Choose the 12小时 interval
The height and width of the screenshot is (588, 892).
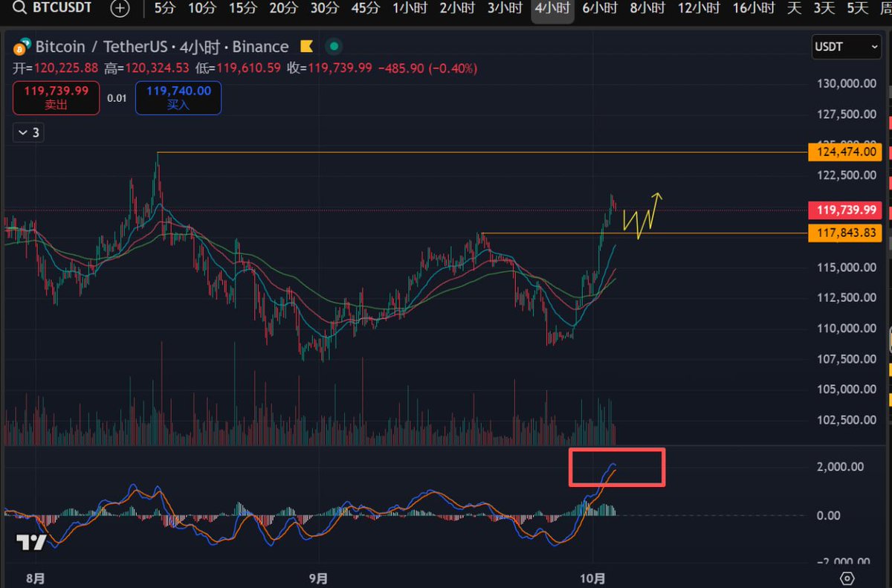pos(699,9)
